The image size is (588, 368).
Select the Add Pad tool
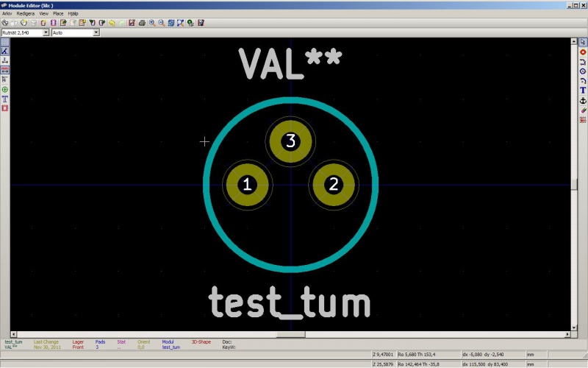[x=583, y=52]
